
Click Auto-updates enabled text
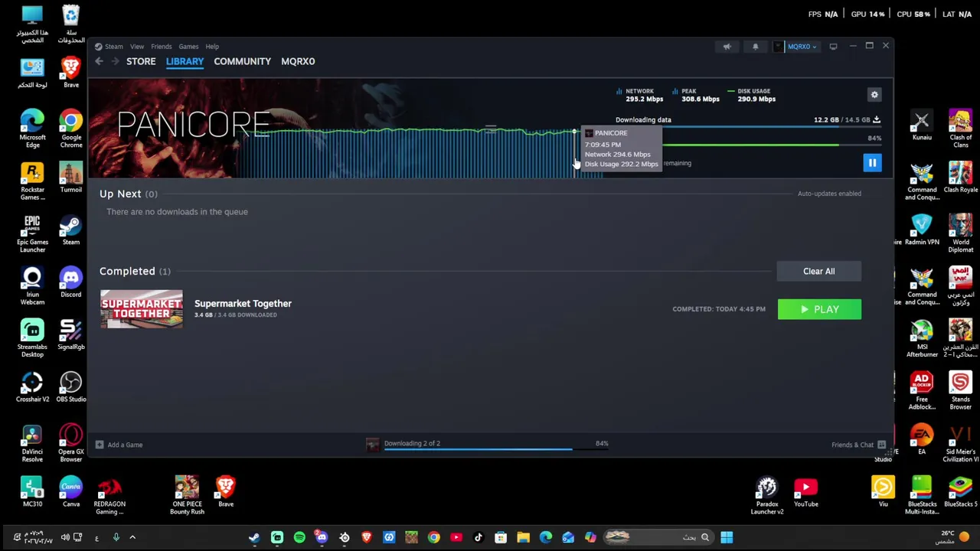pos(829,194)
